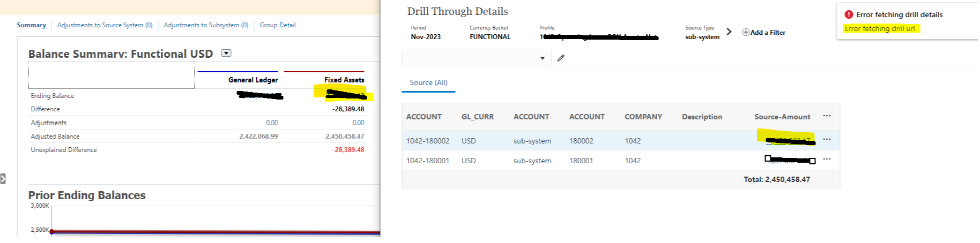980x243 pixels.
Task: Click the sub-system source type value
Action: pyautogui.click(x=702, y=37)
